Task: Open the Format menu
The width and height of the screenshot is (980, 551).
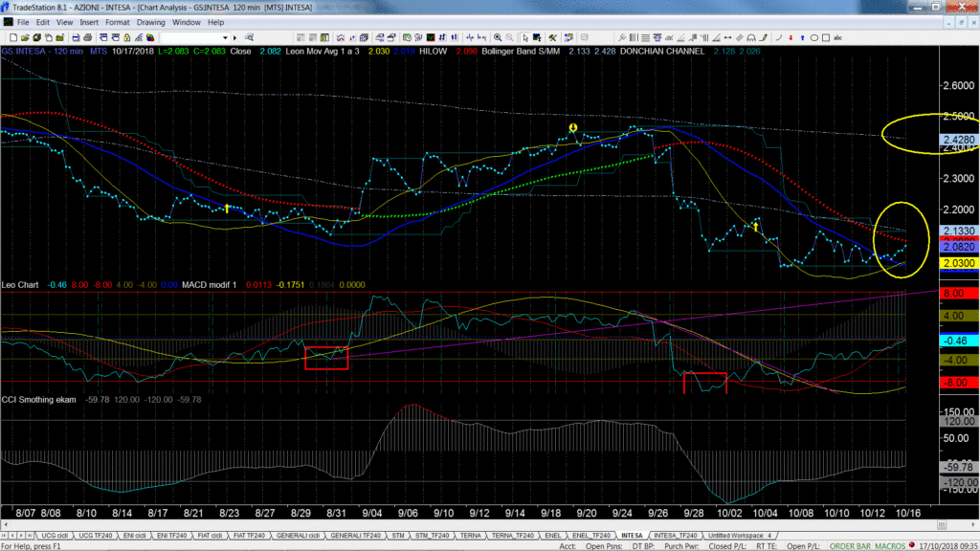Action: coord(118,23)
